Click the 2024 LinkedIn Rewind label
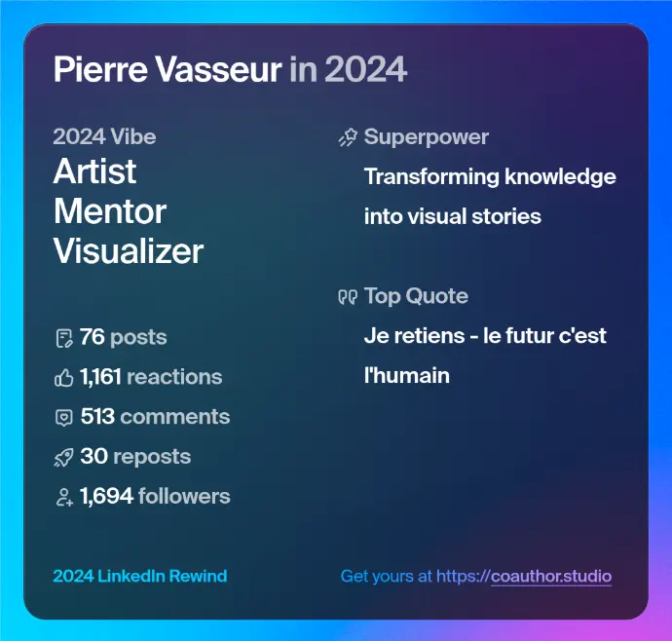 point(140,576)
